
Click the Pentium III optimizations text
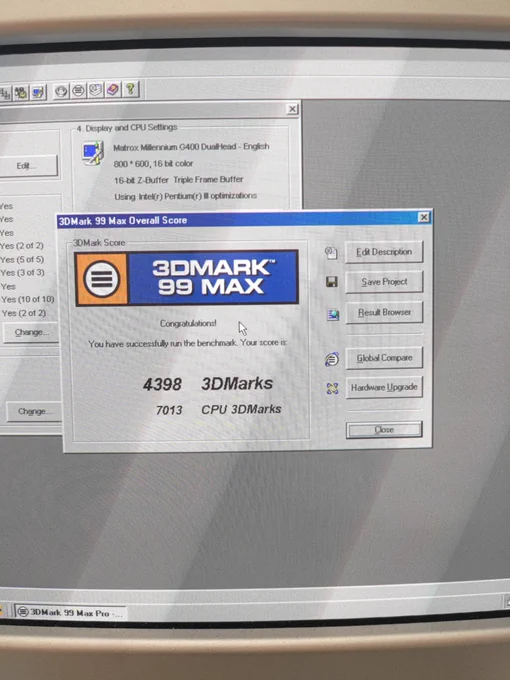pyautogui.click(x=186, y=196)
